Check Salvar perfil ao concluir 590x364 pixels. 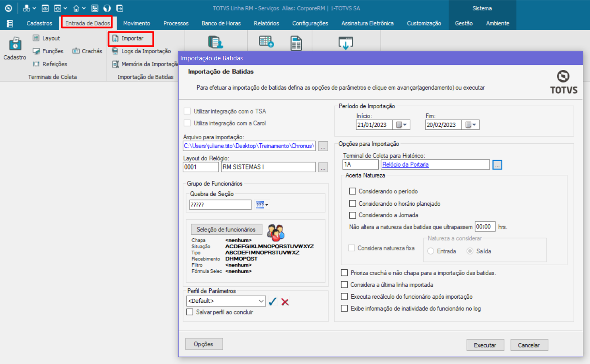click(190, 312)
